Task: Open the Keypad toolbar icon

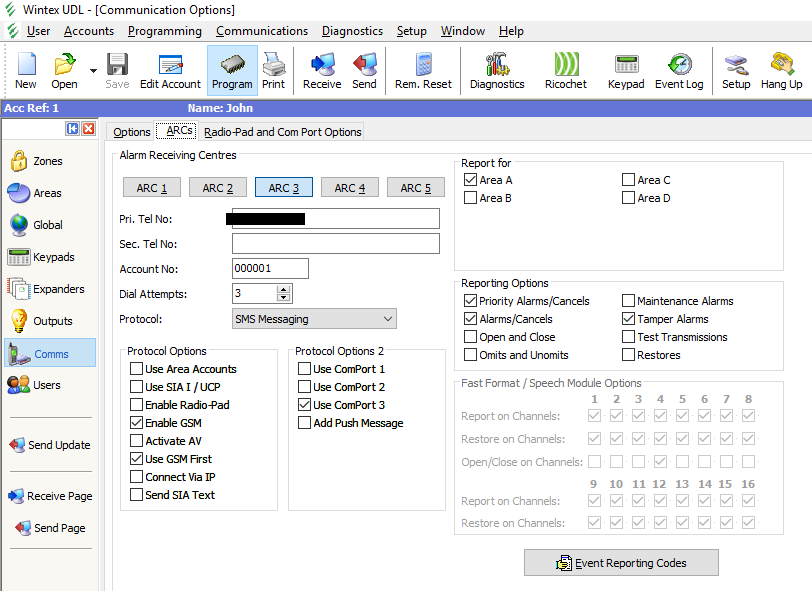Action: coord(626,70)
